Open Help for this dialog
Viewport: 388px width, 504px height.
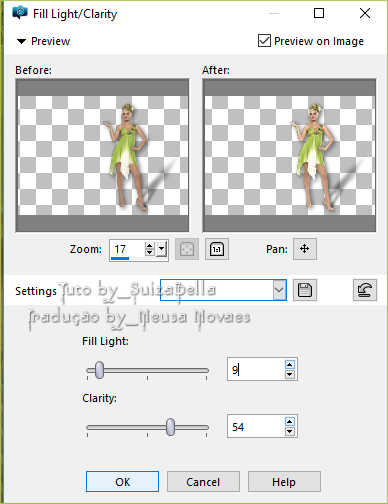[284, 482]
